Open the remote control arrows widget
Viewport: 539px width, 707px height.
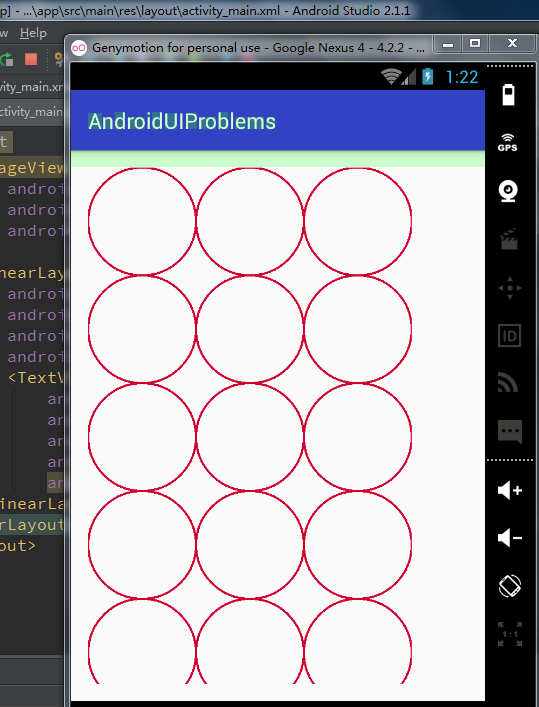510,288
